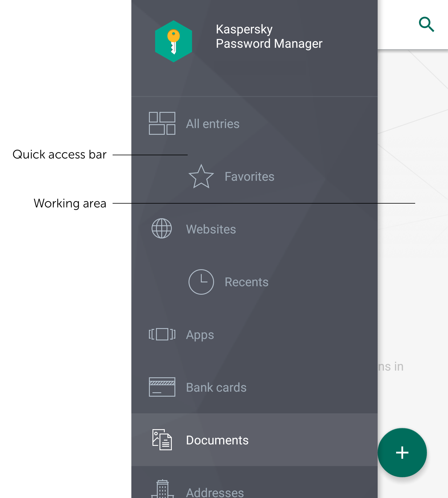
Task: Go to the Apps category
Action: click(254, 335)
